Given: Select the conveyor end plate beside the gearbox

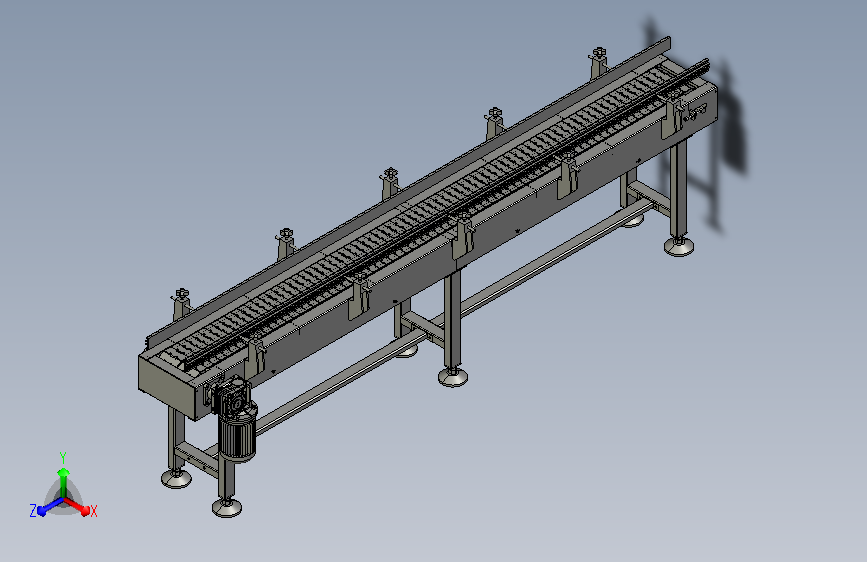Looking at the screenshot, I should tap(168, 386).
